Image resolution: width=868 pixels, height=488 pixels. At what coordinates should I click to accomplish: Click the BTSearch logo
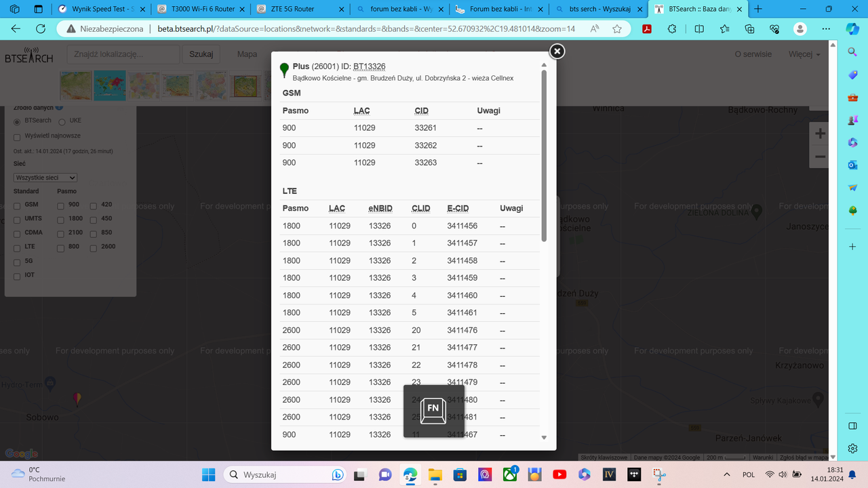28,55
